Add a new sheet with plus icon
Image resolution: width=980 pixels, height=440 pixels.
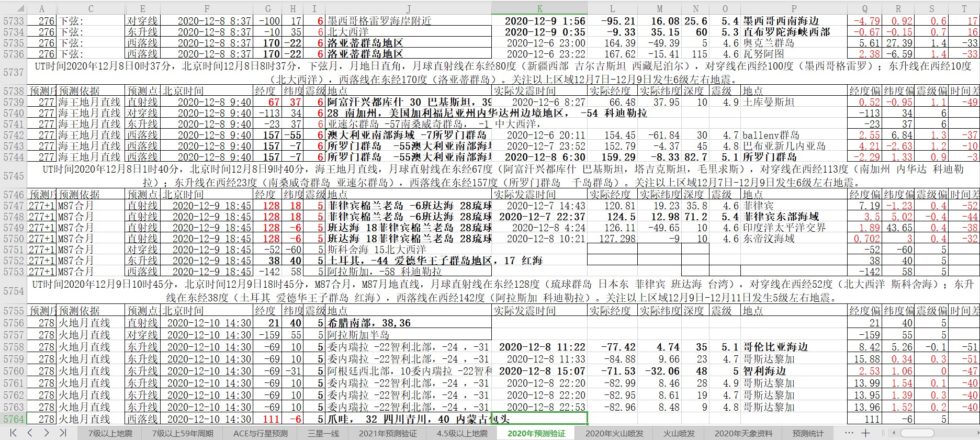pos(865,433)
